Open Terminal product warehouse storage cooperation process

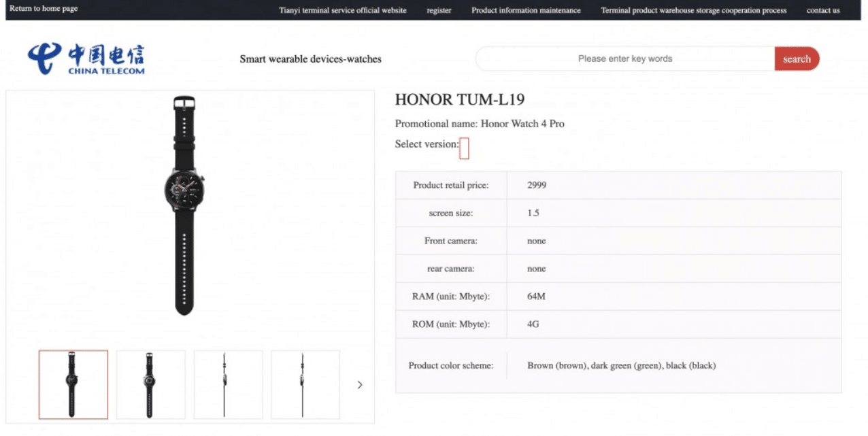coord(694,10)
